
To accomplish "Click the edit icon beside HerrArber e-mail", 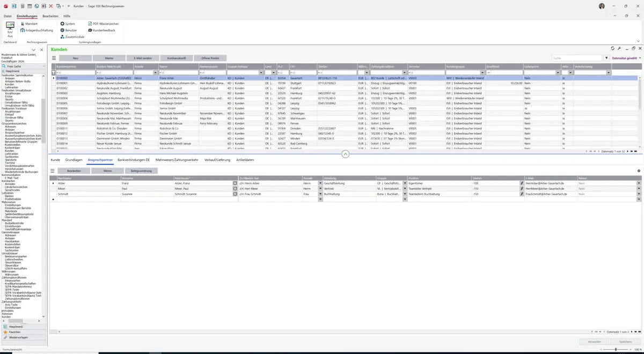I will [522, 183].
